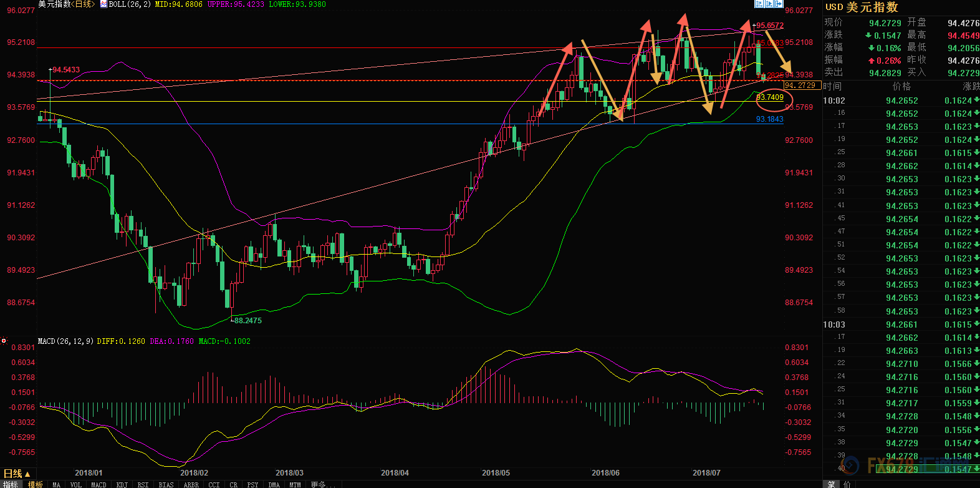Click the DIFF:0.1260 value
The image size is (980, 488).
click(x=121, y=341)
